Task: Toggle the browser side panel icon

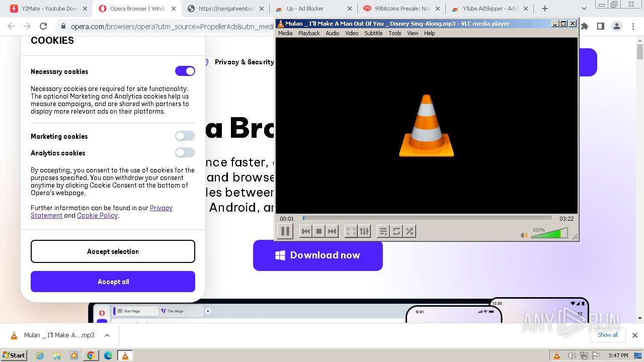Action: coord(600,26)
